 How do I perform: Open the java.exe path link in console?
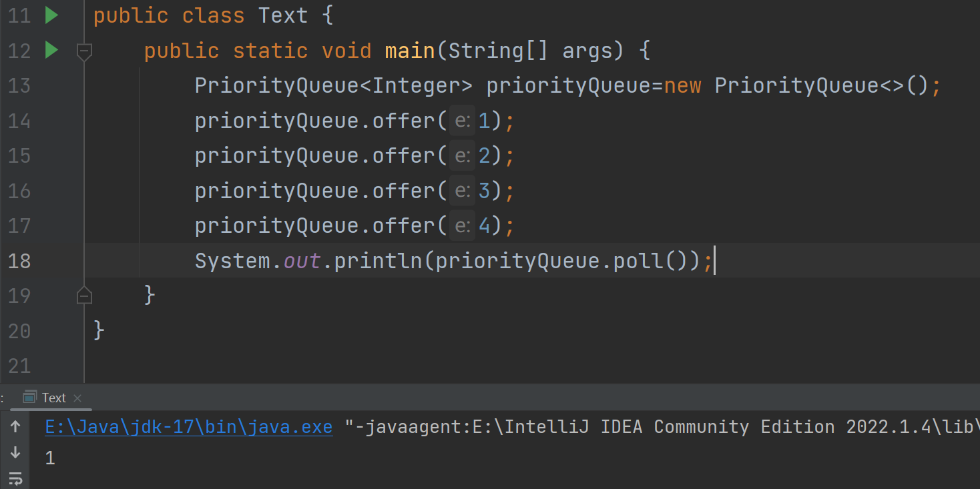pos(189,427)
